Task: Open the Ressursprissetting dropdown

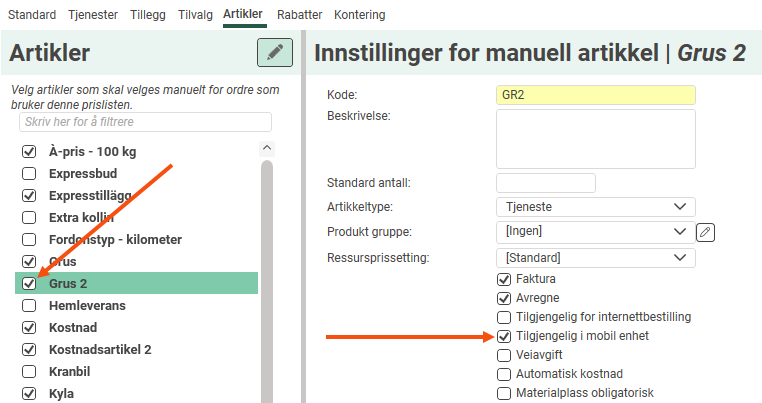Action: [x=595, y=258]
